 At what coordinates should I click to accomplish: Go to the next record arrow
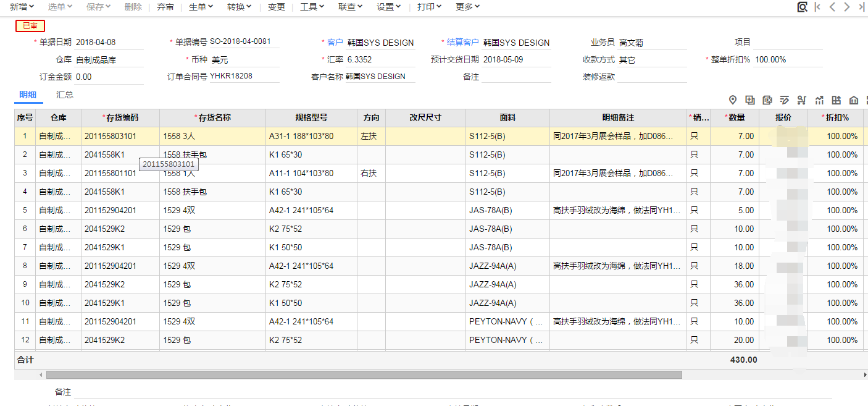(x=847, y=7)
